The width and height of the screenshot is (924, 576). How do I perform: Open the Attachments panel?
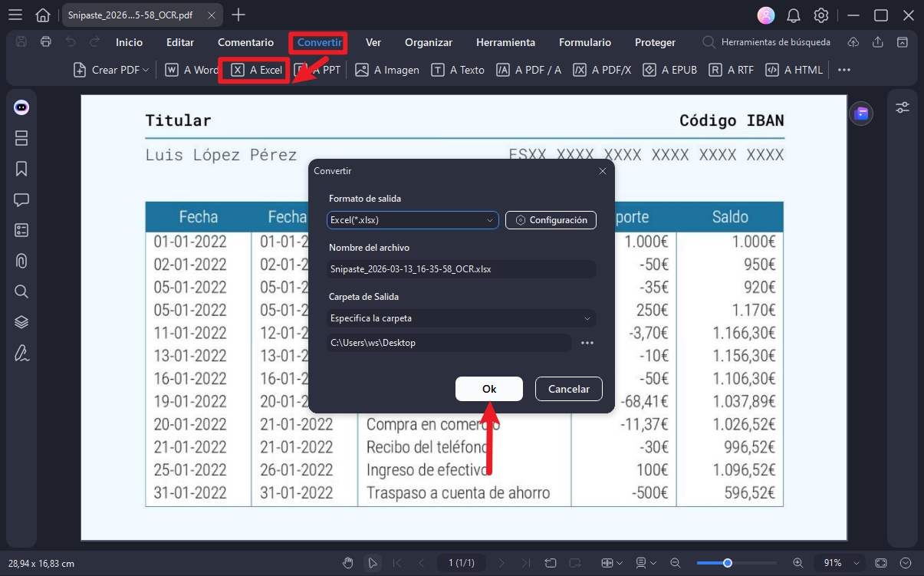coord(21,260)
